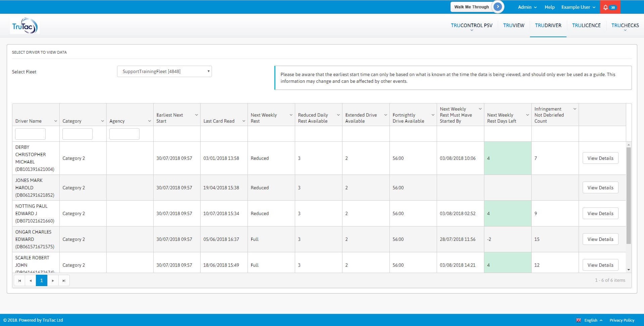Select the TRUCHECKS tab
Screen dimensions: 644x326
pyautogui.click(x=625, y=25)
